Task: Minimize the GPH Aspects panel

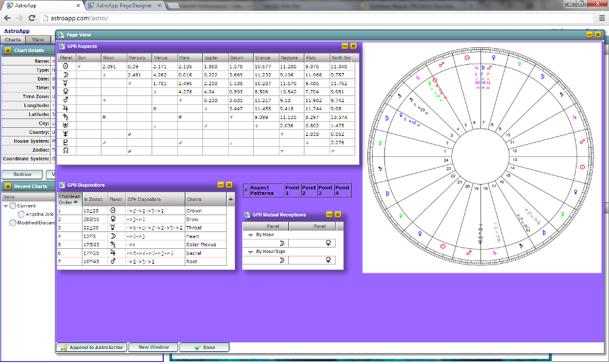Action: click(x=345, y=46)
